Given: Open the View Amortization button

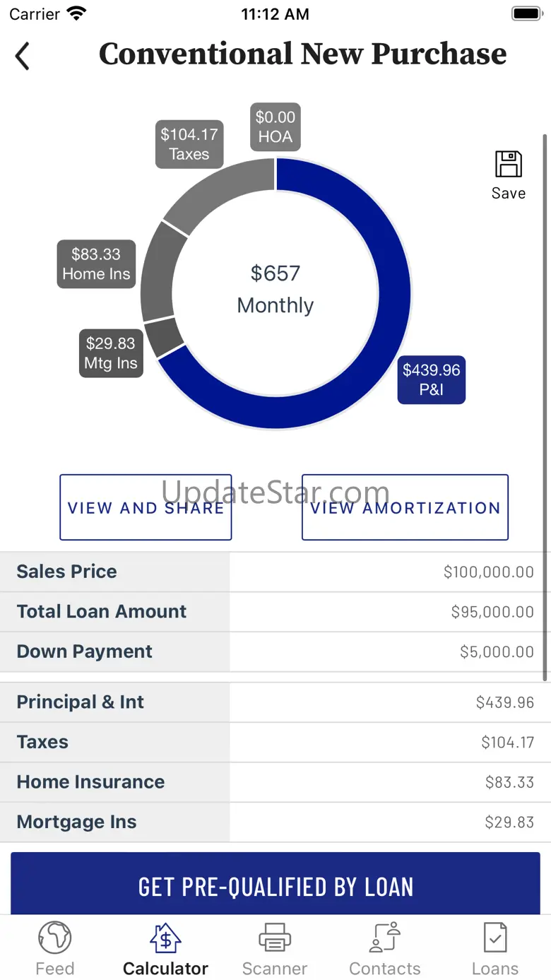Looking at the screenshot, I should (405, 507).
